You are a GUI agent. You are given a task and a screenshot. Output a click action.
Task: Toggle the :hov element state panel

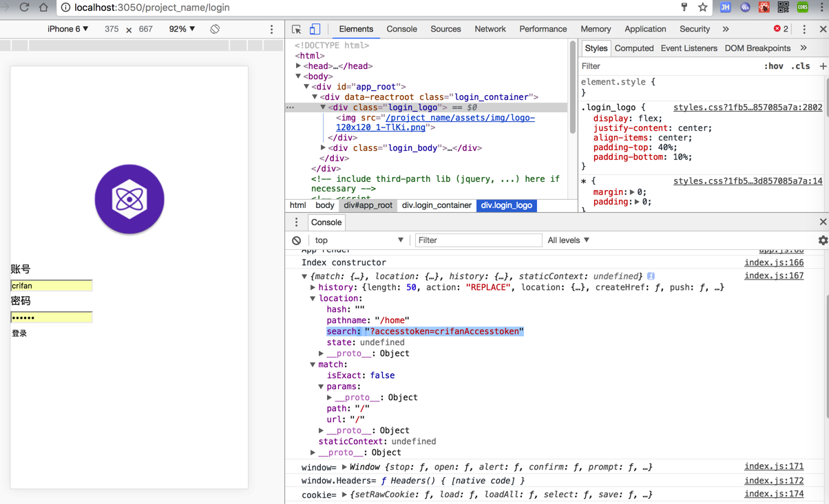pos(773,66)
